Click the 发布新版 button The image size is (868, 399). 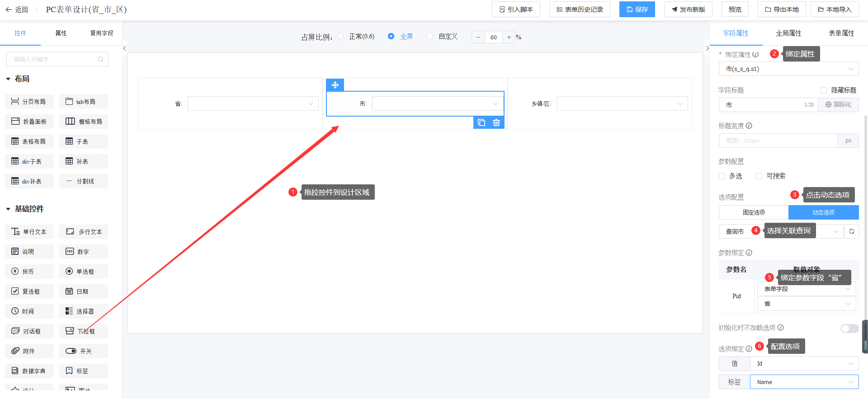688,9
